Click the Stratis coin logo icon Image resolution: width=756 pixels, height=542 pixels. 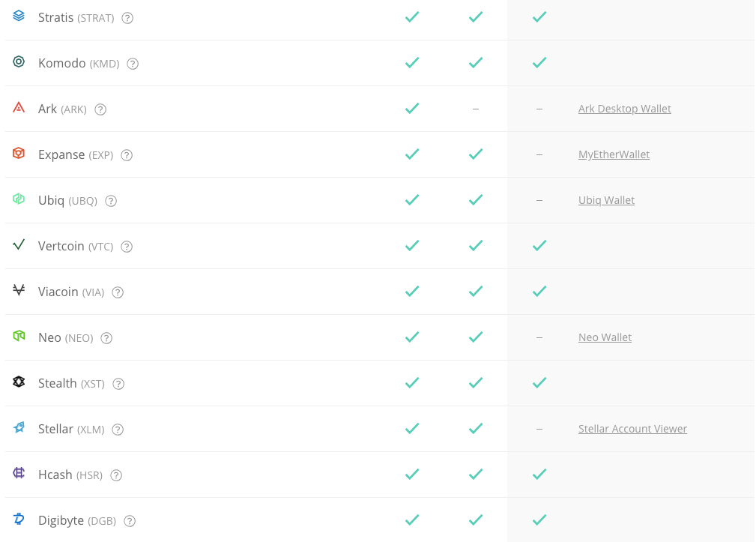pyautogui.click(x=19, y=16)
